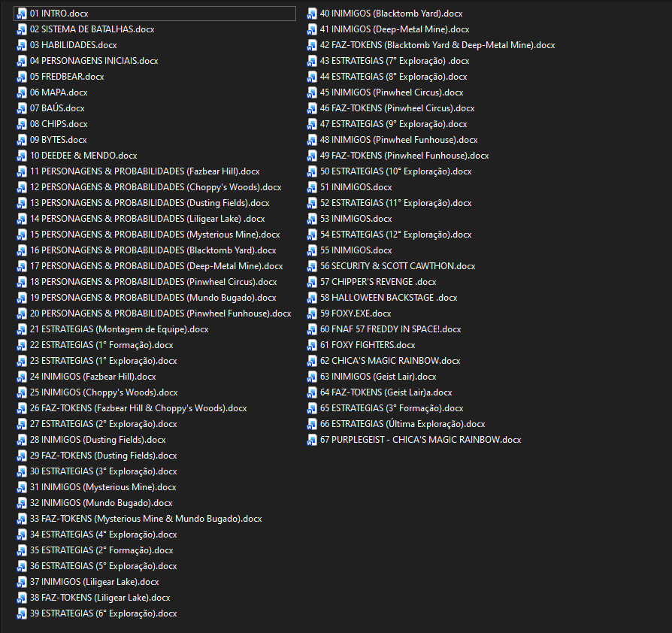Select 23 ESTRATEGIAS (1° Exploração).docx
Image resolution: width=672 pixels, height=633 pixels.
(103, 361)
